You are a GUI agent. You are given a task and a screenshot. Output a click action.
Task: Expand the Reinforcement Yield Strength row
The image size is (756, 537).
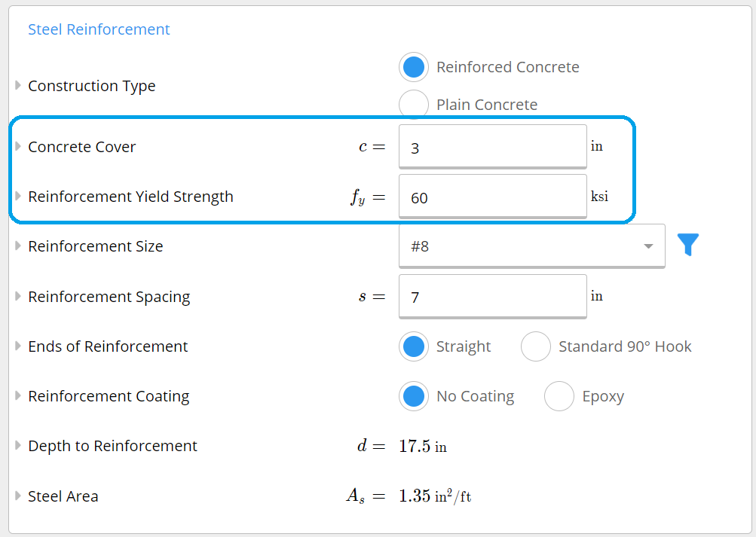coord(17,197)
